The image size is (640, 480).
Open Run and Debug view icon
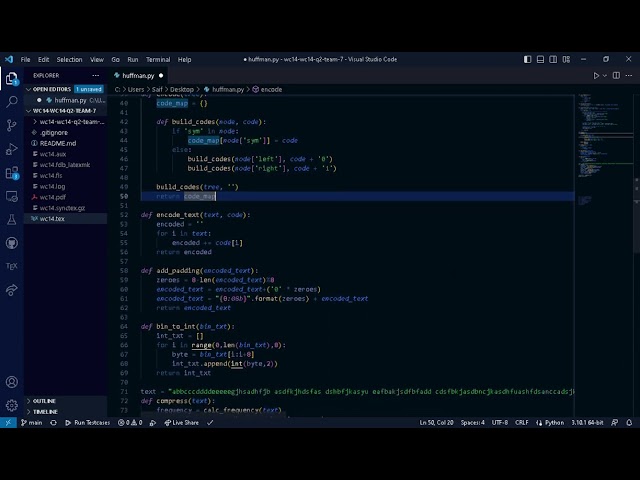tap(12, 149)
